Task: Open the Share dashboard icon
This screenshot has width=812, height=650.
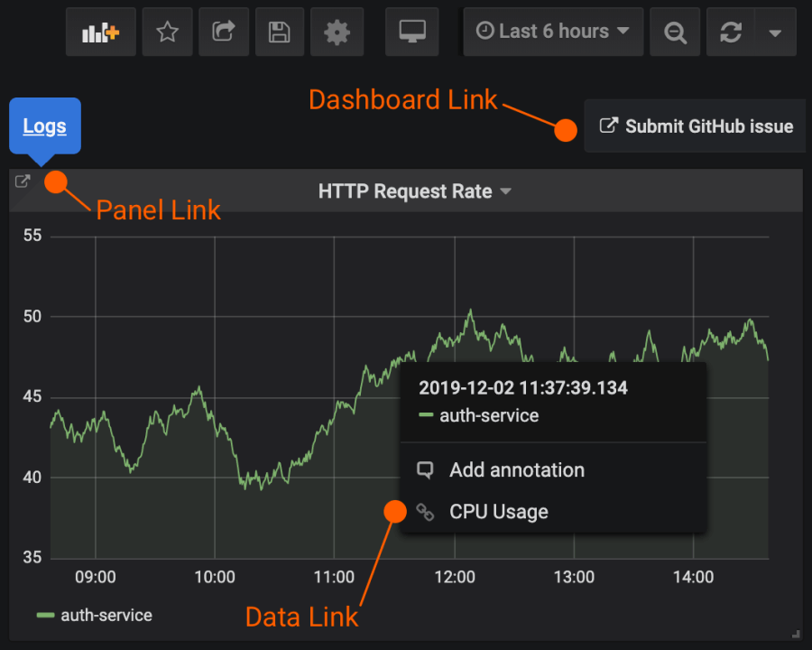Action: click(x=223, y=31)
